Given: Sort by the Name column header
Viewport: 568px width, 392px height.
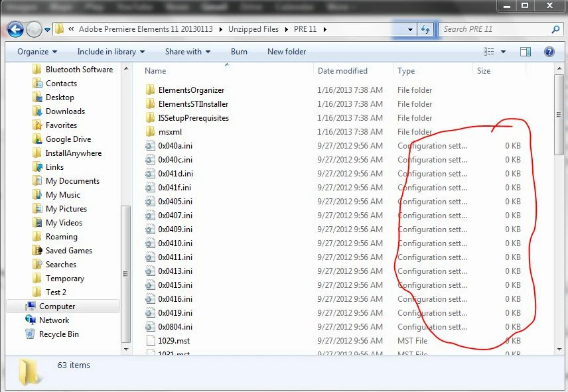Looking at the screenshot, I should point(155,71).
